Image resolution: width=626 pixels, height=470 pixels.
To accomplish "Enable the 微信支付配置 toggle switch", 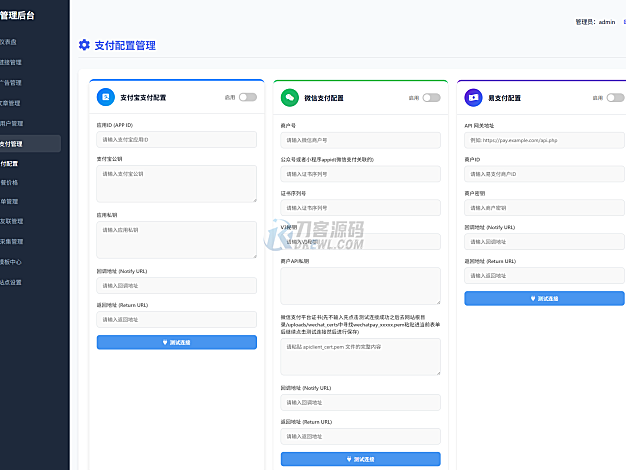I will pyautogui.click(x=432, y=97).
